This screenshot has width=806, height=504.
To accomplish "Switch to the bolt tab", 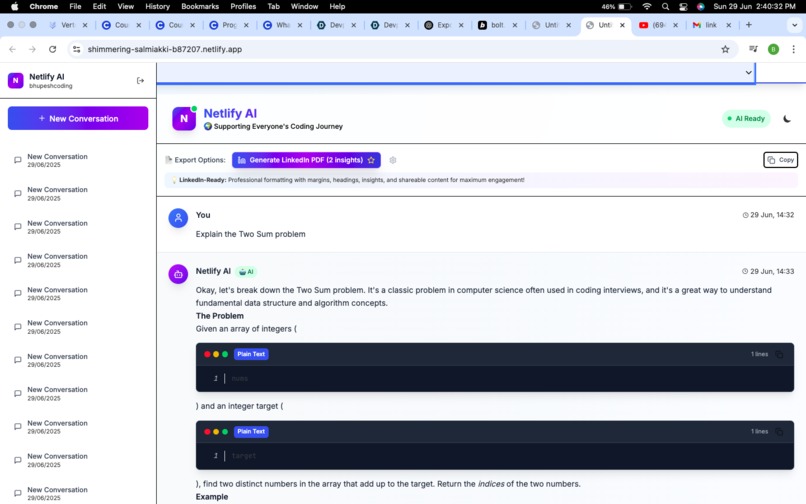I will pos(498,25).
